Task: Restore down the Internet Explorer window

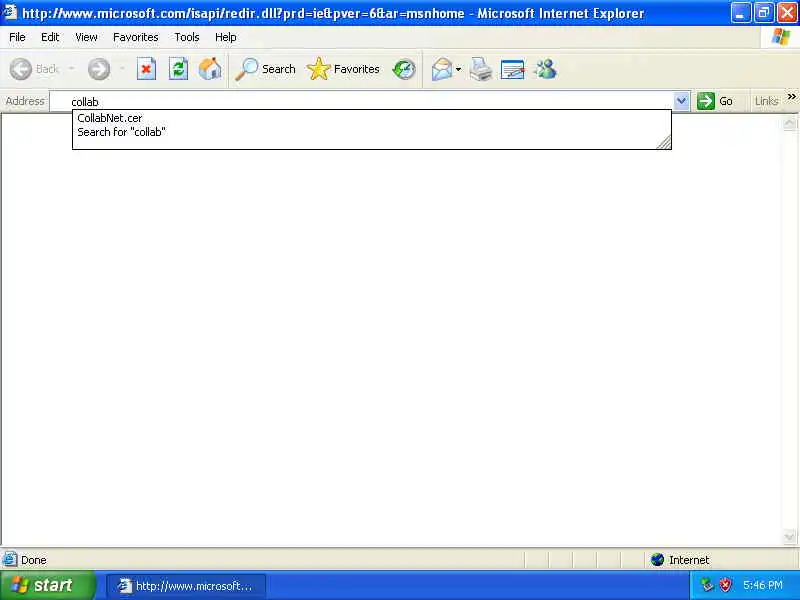Action: pyautogui.click(x=763, y=12)
